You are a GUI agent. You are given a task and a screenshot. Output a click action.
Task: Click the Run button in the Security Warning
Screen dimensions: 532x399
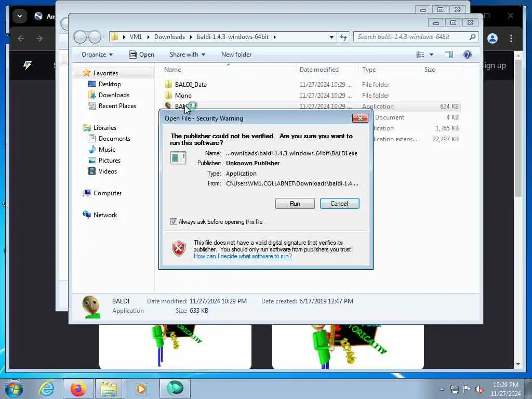pyautogui.click(x=295, y=204)
